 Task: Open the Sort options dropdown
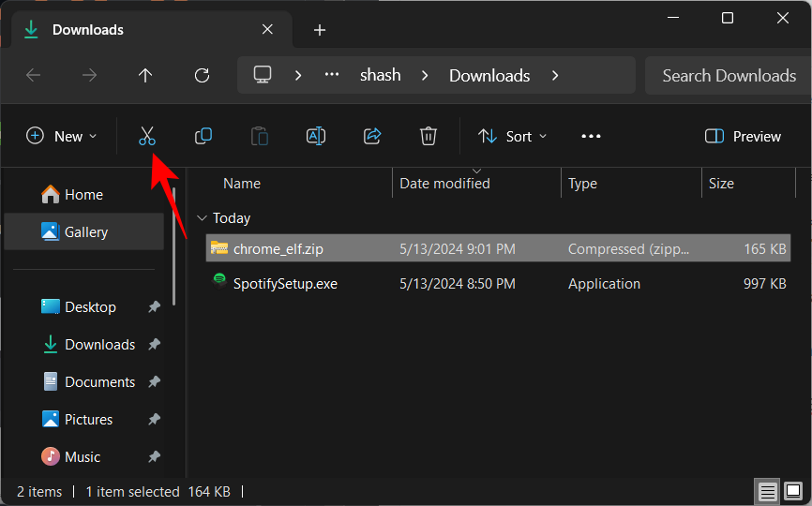513,137
